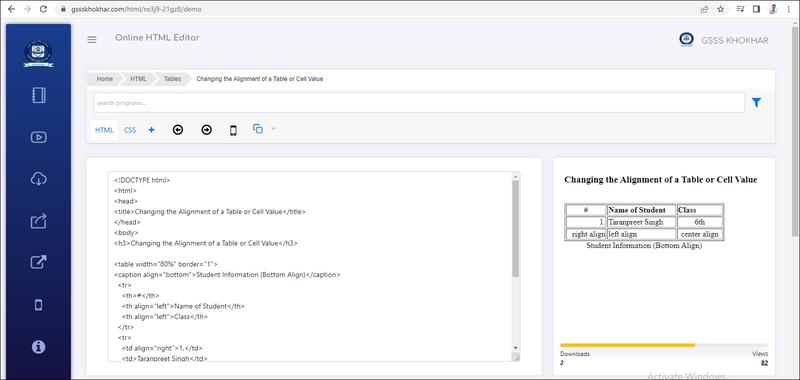Click the <caption align="bottom"> code line
Screen dimensions: 800x380
[x=227, y=274]
